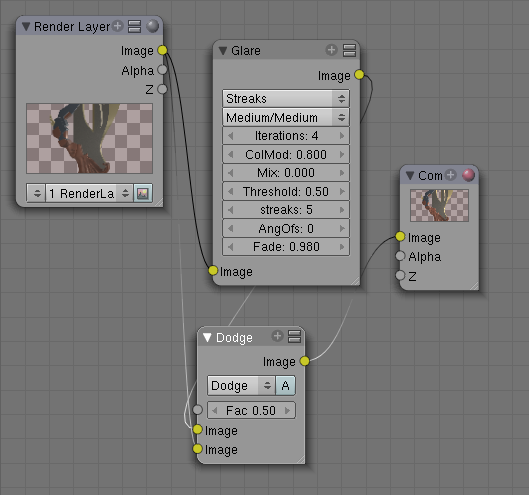Image resolution: width=529 pixels, height=495 pixels.
Task: Click the ColMod: 0.800 field
Action: (286, 155)
